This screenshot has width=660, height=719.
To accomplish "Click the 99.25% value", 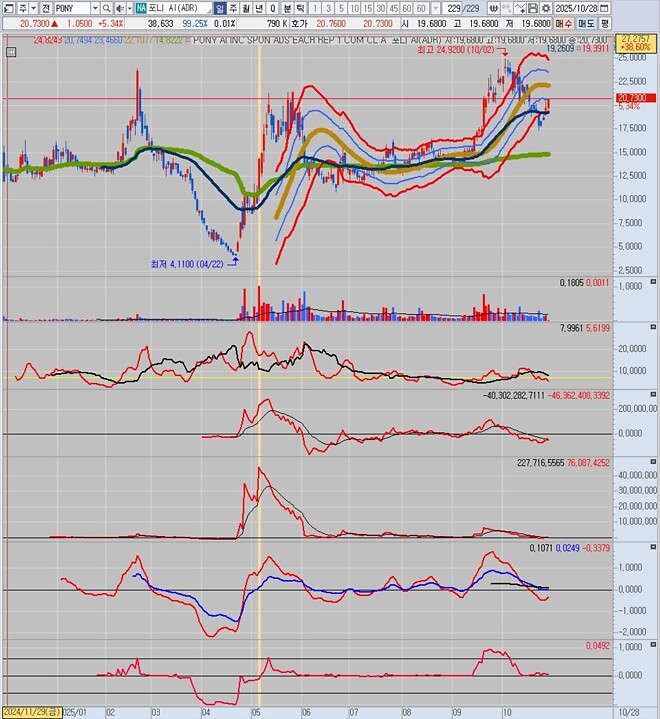I will [x=195, y=23].
